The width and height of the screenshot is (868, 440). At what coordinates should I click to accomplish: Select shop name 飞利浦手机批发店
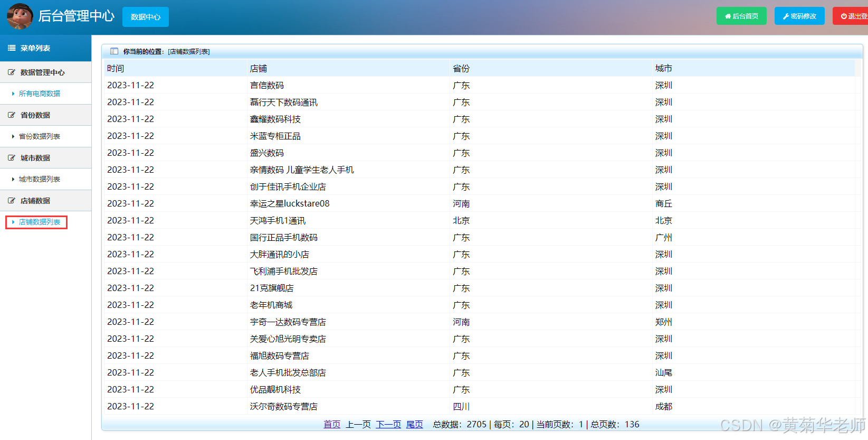pos(284,271)
